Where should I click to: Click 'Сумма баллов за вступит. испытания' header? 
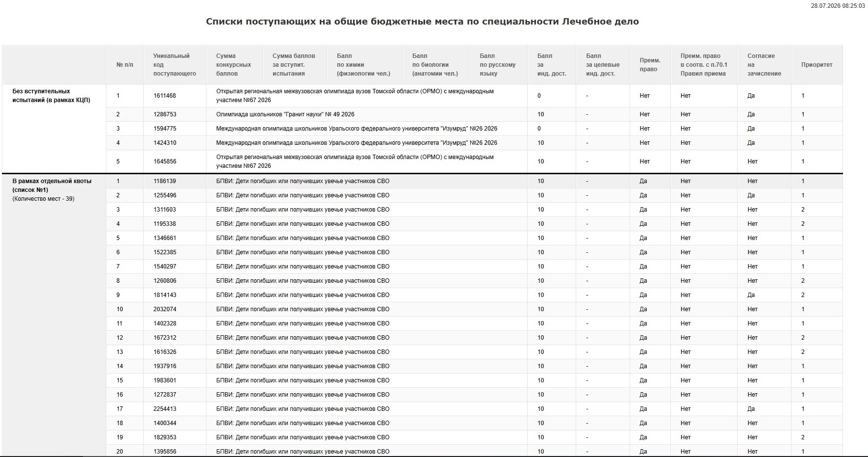point(294,65)
